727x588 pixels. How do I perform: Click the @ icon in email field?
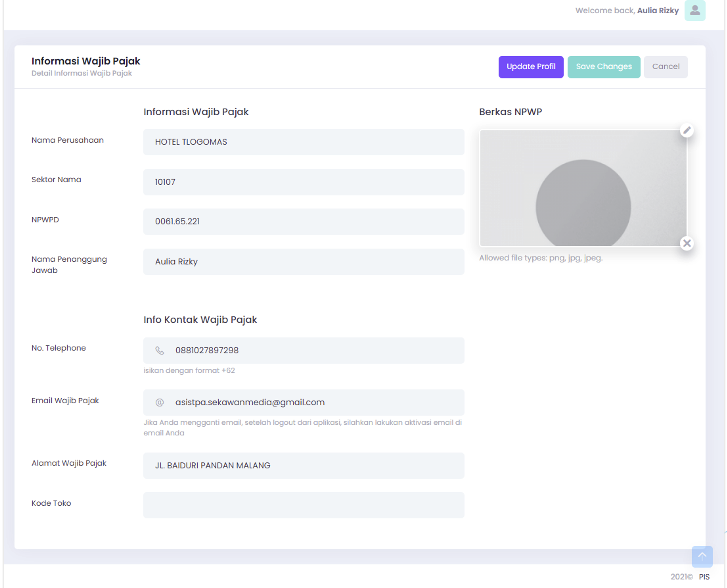(x=159, y=403)
